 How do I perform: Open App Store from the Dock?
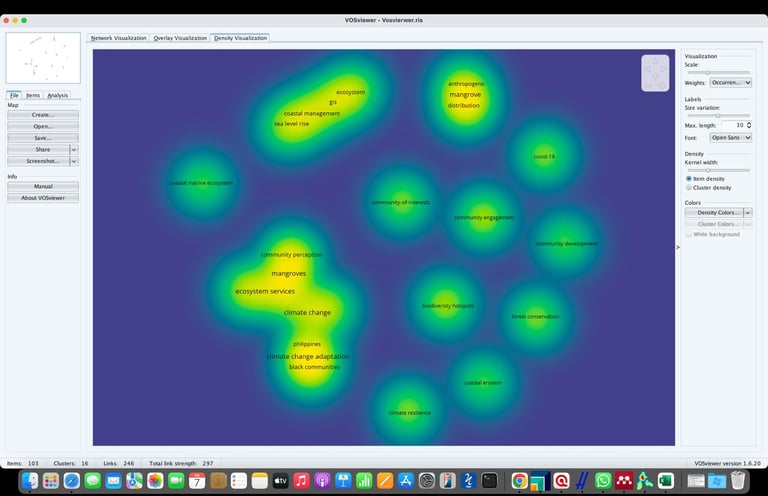pos(406,481)
